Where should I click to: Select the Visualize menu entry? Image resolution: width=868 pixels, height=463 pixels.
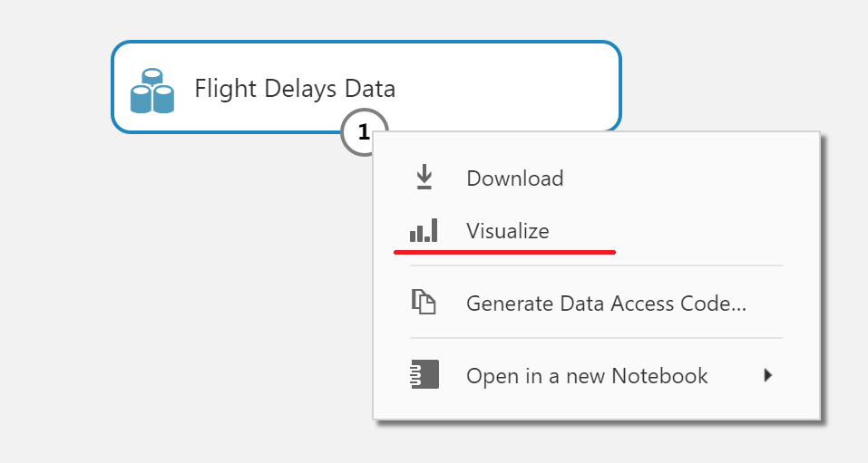pos(507,231)
